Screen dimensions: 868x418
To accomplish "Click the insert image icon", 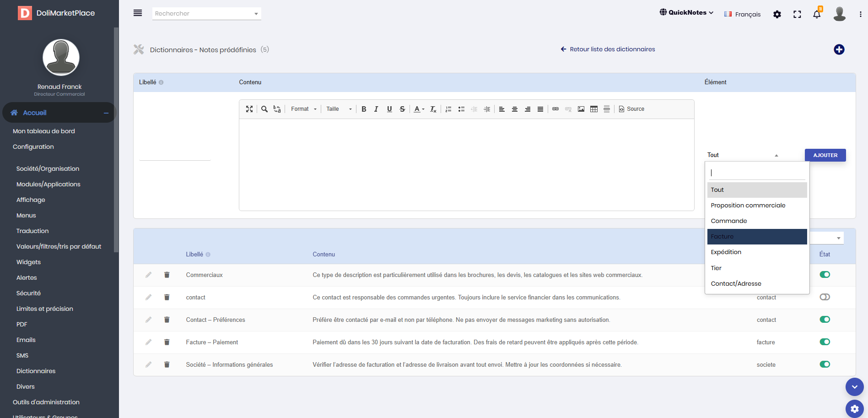I will [x=581, y=109].
